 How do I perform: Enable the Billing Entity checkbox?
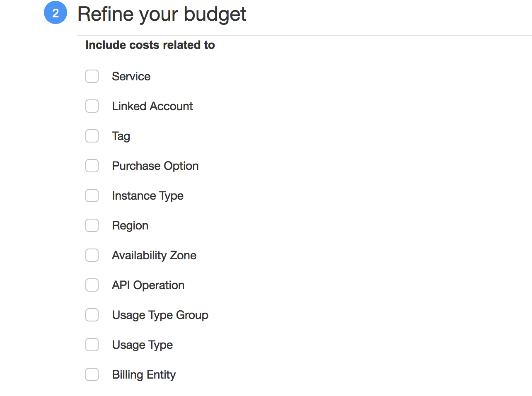pos(92,374)
